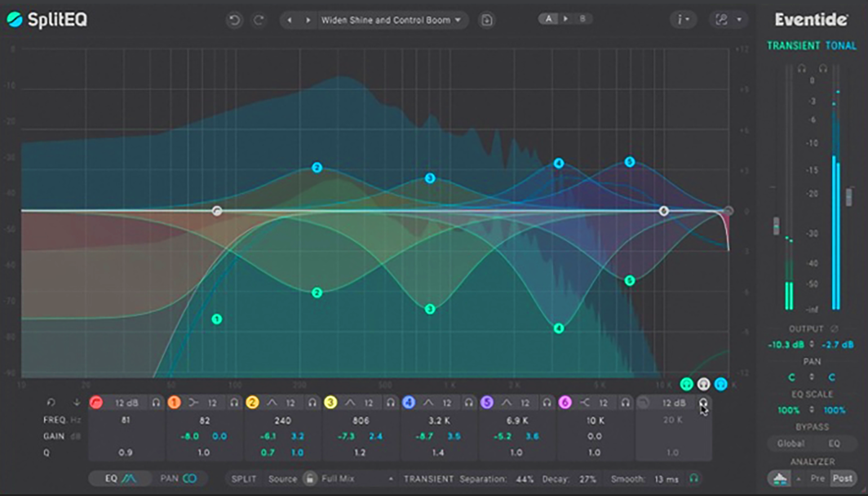Screen dimensions: 868x496
Task: Toggle band 1 enable button
Action: [x=174, y=403]
